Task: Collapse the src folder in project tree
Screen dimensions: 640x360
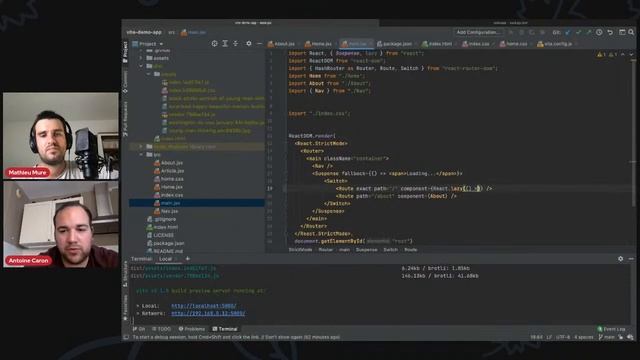Action: pyautogui.click(x=141, y=154)
